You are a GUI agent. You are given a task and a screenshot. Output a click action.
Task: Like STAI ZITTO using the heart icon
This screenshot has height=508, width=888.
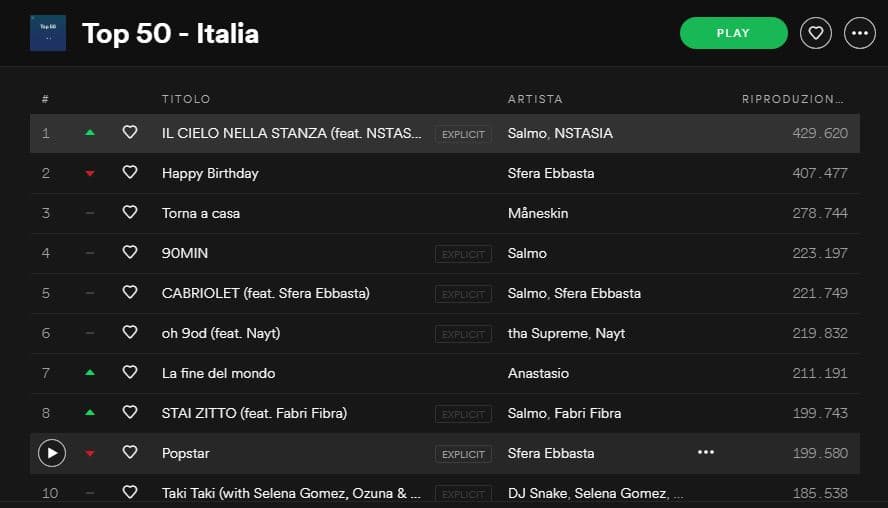(130, 412)
